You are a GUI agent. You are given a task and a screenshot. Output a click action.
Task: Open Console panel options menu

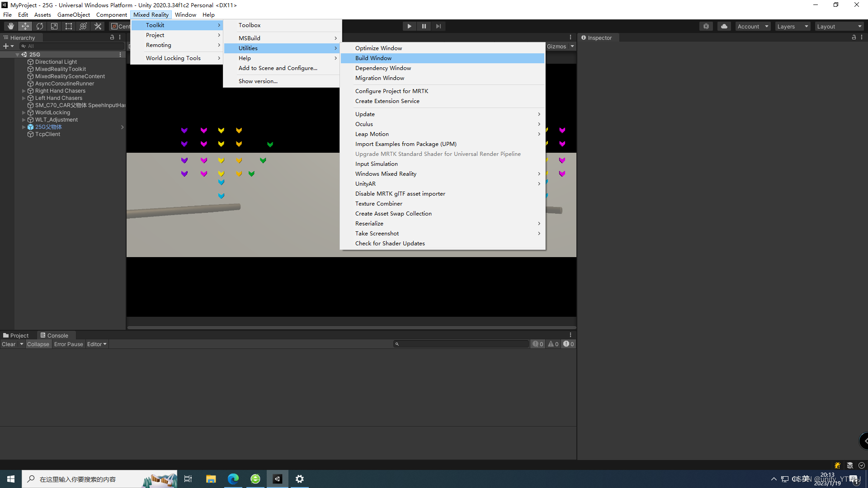click(571, 335)
